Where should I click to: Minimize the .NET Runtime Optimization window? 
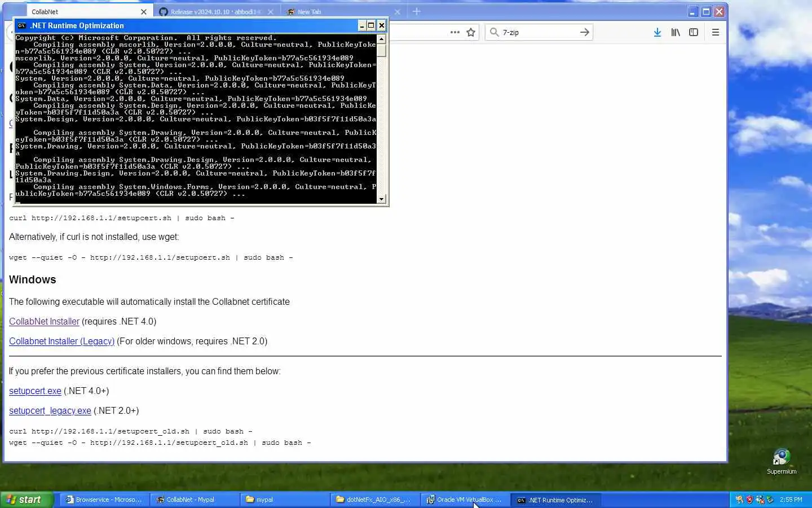(362, 25)
